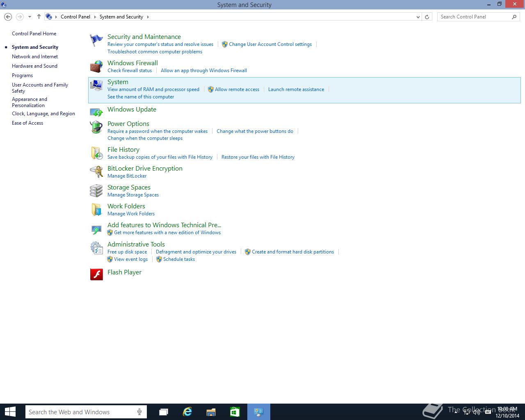Open Task View from the taskbar

(x=164, y=412)
